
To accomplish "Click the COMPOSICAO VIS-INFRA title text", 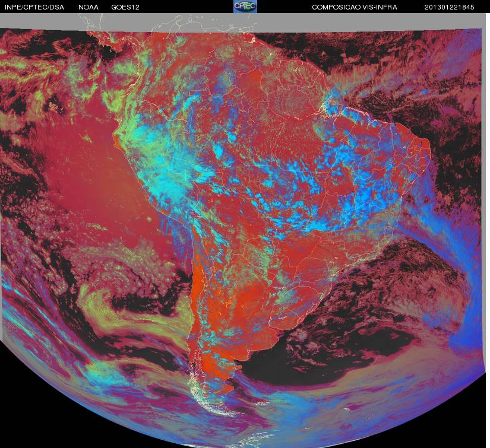I will 355,7.
